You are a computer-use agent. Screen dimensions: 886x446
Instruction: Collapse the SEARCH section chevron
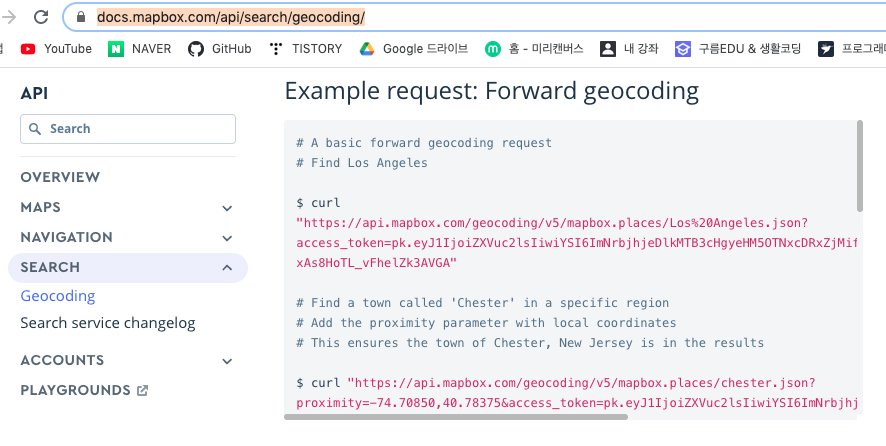pos(227,267)
